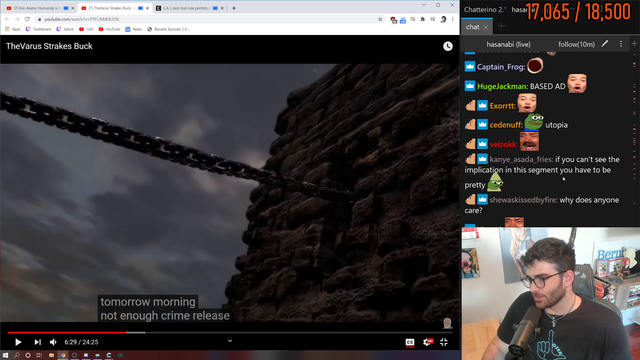Click username veizokk in chat

coord(504,144)
